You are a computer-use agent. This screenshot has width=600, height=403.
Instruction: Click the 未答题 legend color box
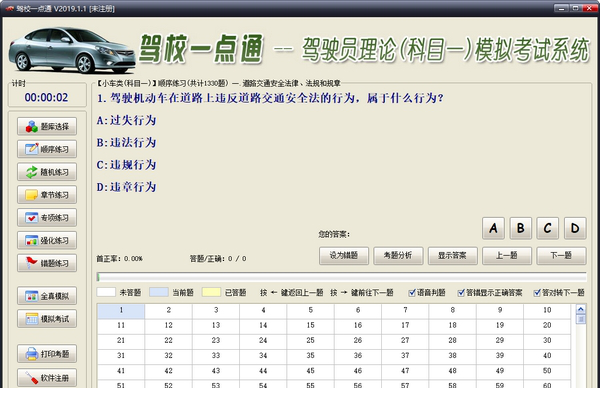(x=106, y=292)
